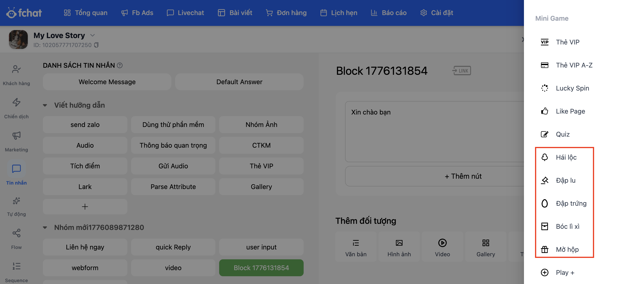Copy the page ID with the copy icon
This screenshot has height=284, width=644.
point(96,45)
